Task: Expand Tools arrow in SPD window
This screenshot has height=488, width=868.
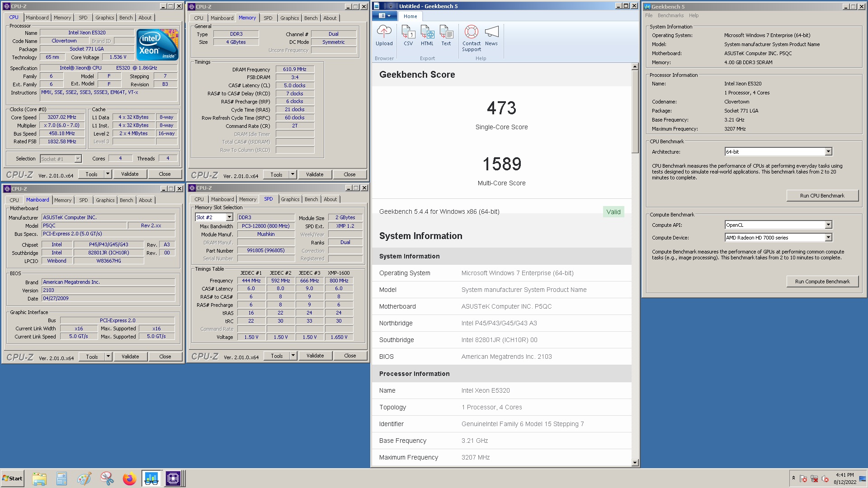Action: pyautogui.click(x=293, y=356)
